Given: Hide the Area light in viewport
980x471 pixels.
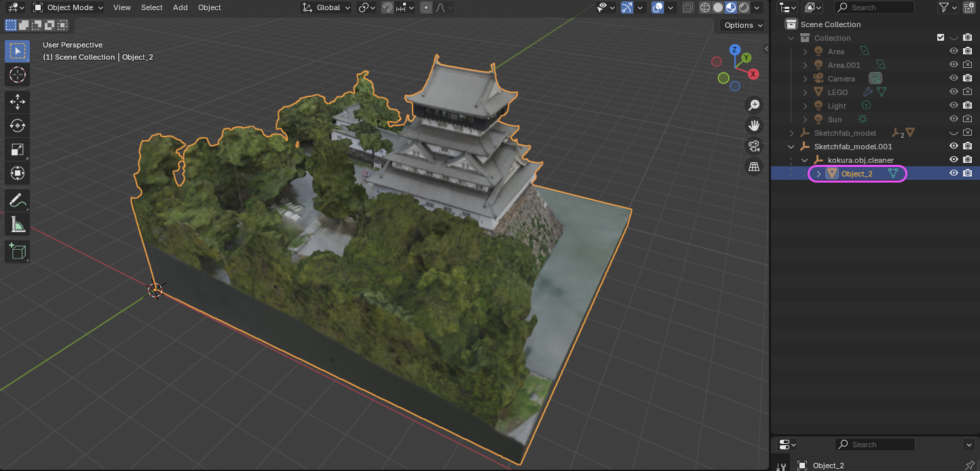Looking at the screenshot, I should coord(954,52).
